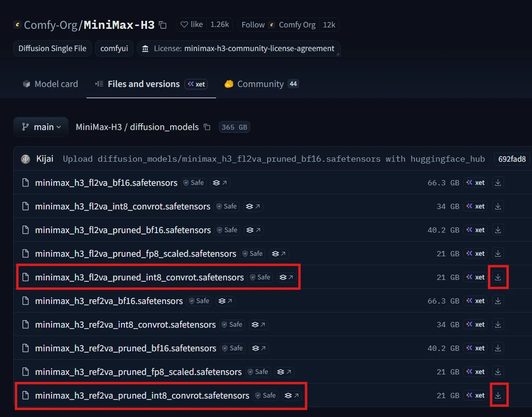The width and height of the screenshot is (532, 417).
Task: Download minimax_h3_fl2va_bf16.safetensors file
Action: click(498, 182)
